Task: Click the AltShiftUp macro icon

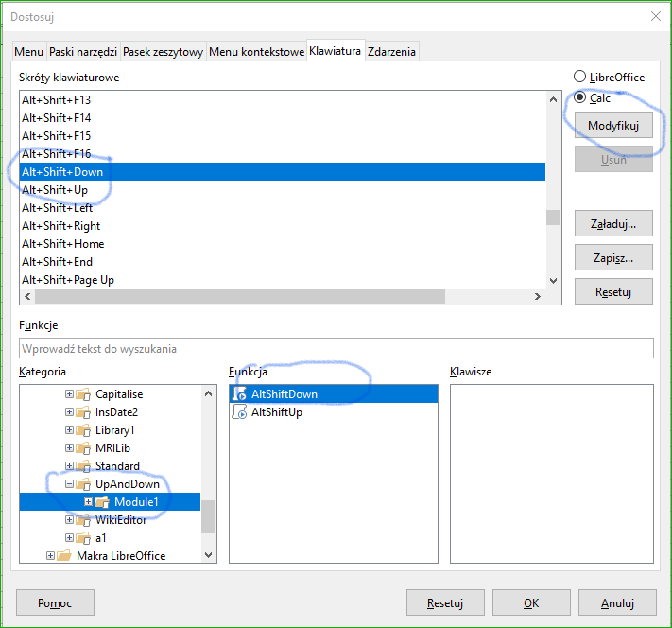Action: pyautogui.click(x=240, y=412)
